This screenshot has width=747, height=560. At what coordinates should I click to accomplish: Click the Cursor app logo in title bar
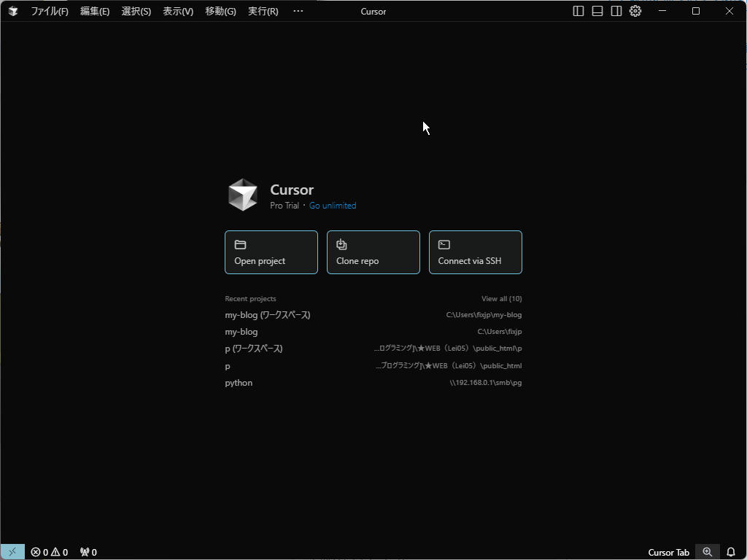(x=12, y=11)
